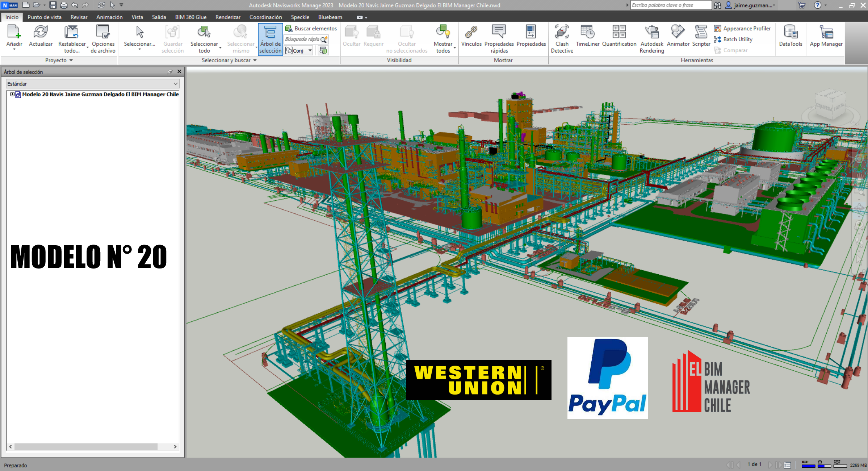Toggle the Árbol de selección panel
Image resolution: width=868 pixels, height=471 pixels.
pos(270,38)
